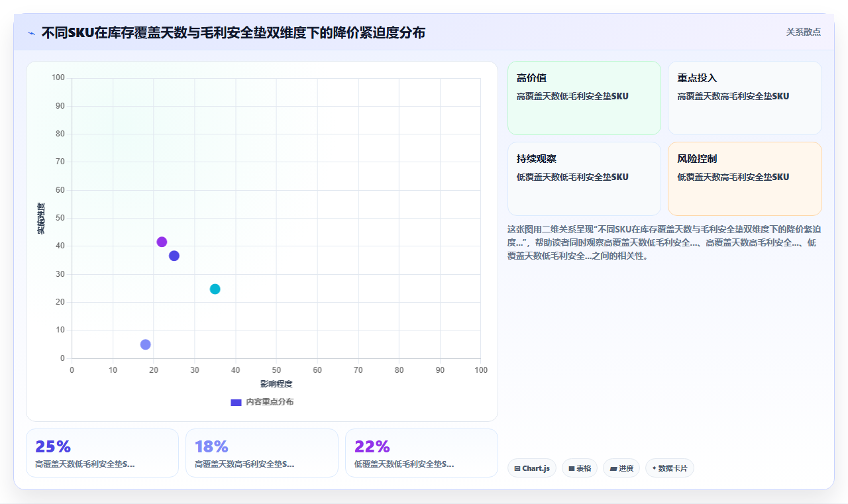Select the purple scatter point near 42
The image size is (848, 504).
pos(162,242)
